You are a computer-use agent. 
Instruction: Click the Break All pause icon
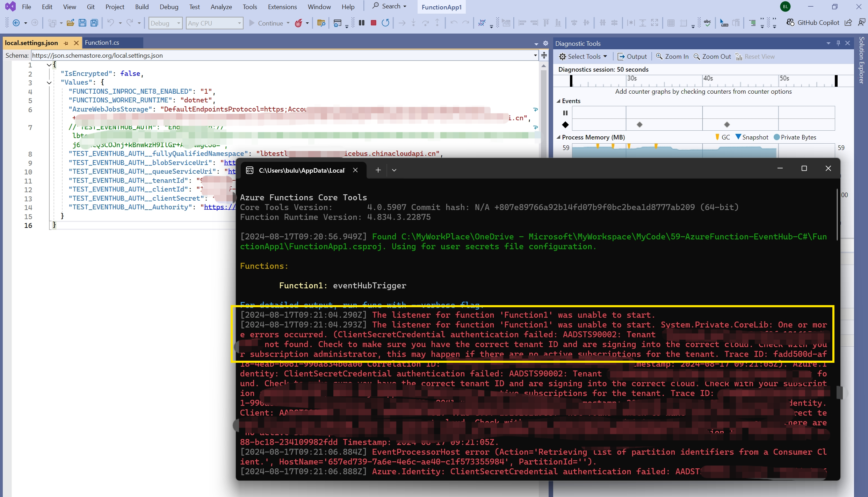point(362,23)
